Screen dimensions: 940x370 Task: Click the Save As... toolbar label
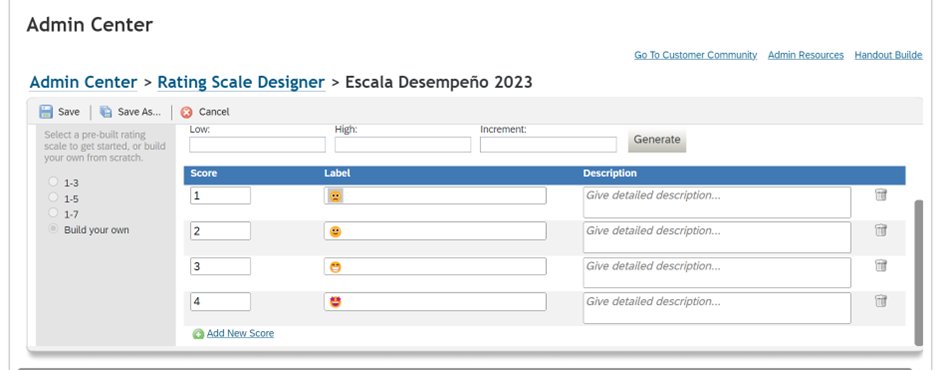(x=139, y=112)
